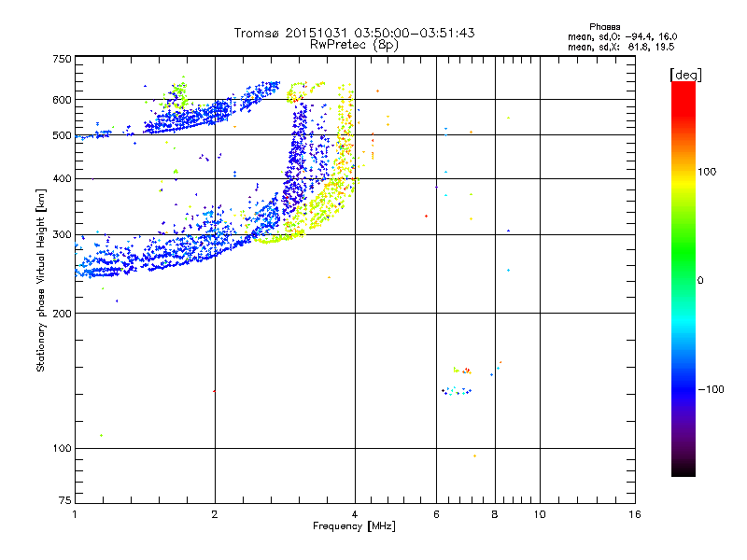Click the x-axis tick label '6'
Screen dimensions: 747x560
pyautogui.click(x=436, y=514)
